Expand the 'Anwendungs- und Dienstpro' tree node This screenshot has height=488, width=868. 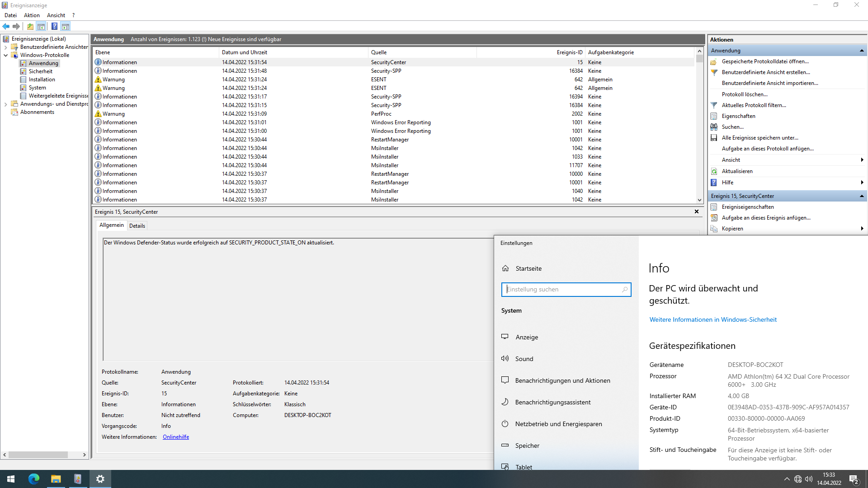point(6,103)
